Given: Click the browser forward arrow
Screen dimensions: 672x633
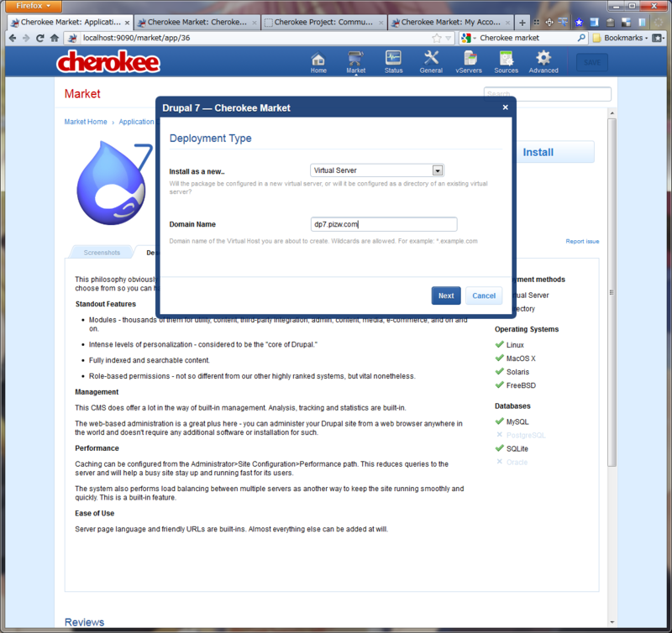Looking at the screenshot, I should tap(26, 38).
